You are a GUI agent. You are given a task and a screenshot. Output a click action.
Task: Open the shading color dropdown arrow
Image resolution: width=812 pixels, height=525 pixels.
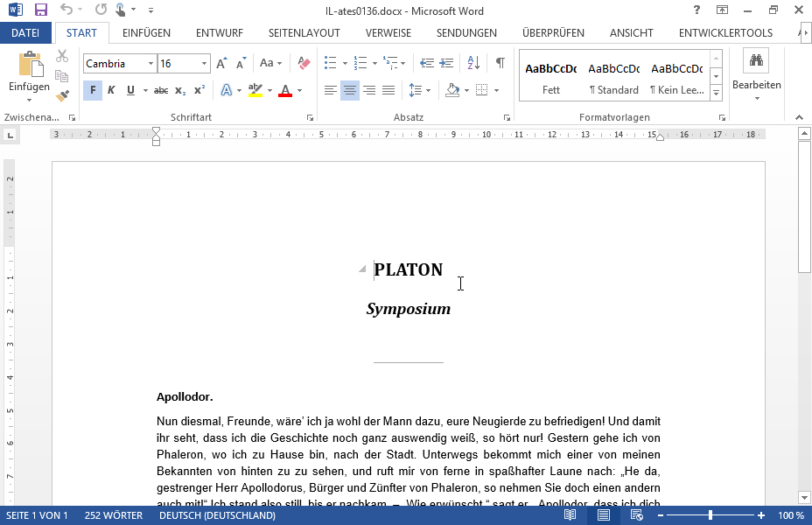[466, 91]
